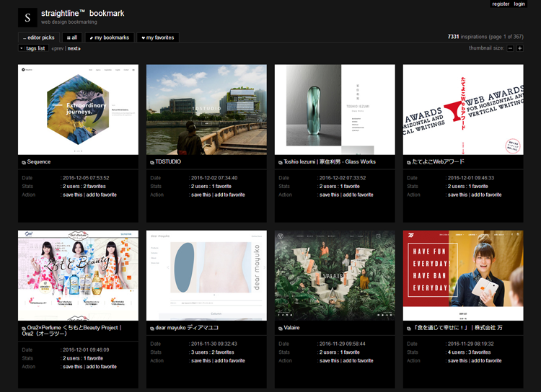
Task: Click save this under 株式会社 万
Action: (457, 360)
